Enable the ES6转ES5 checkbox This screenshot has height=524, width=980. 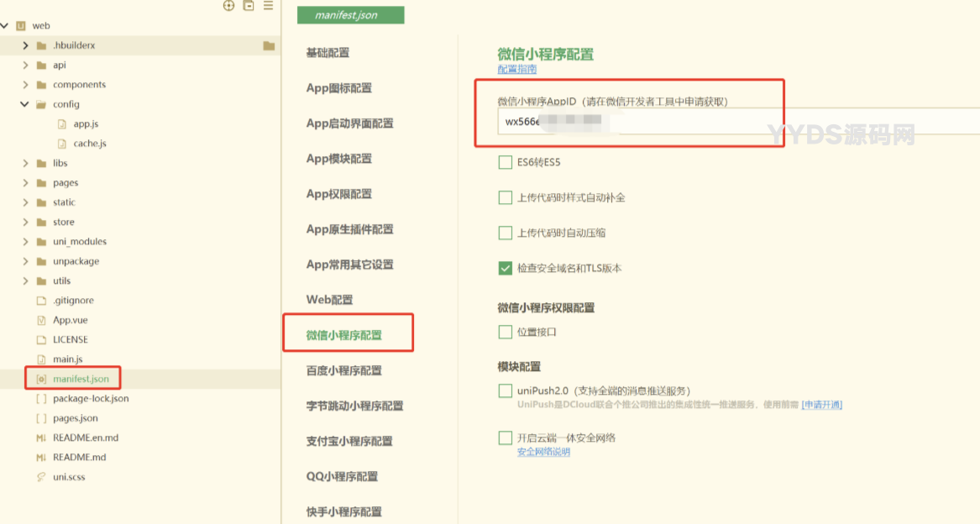point(505,162)
